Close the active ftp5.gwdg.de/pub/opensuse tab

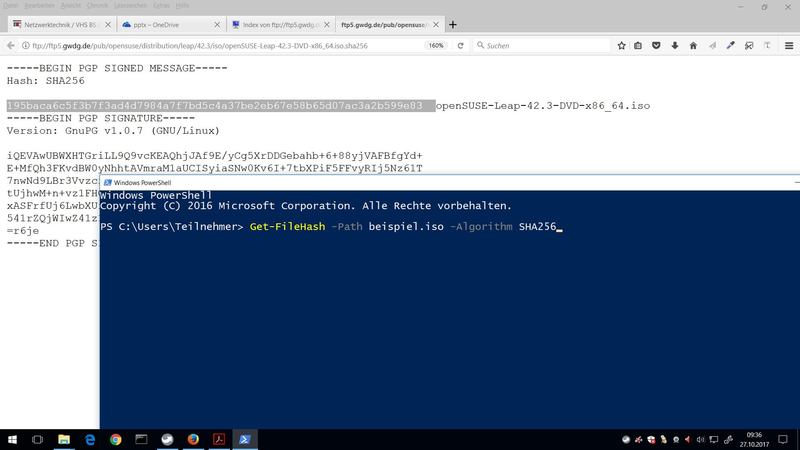pos(436,24)
